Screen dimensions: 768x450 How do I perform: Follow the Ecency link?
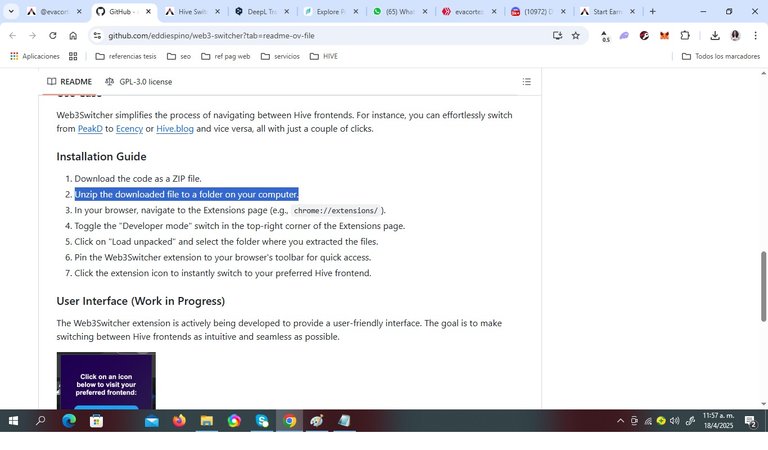[x=129, y=129]
